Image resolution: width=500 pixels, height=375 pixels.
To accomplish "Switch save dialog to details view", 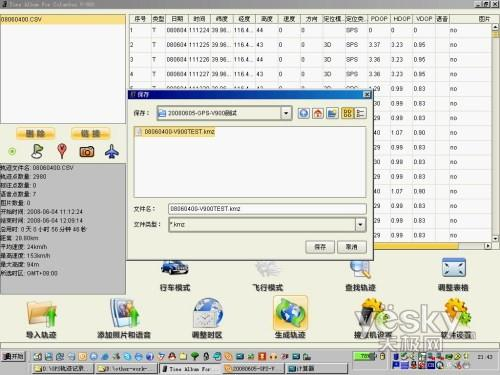I will tap(361, 113).
